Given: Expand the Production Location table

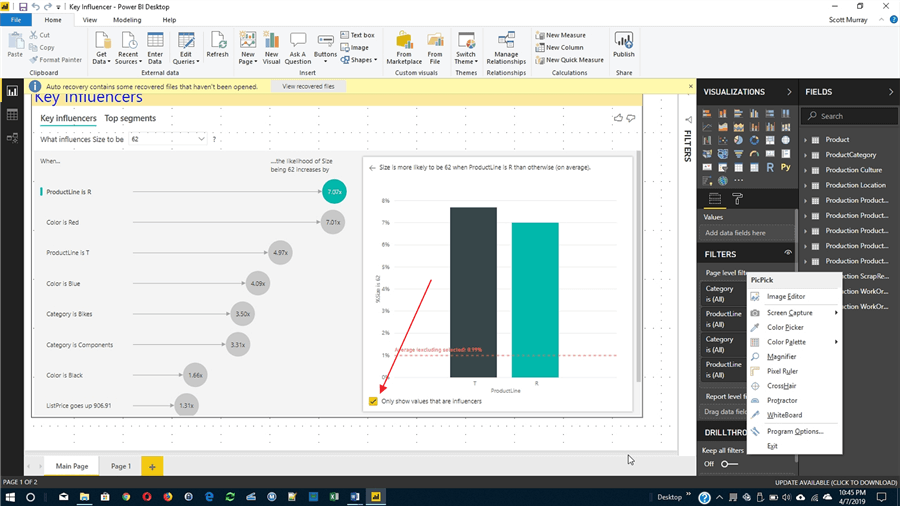Looking at the screenshot, I should [x=805, y=185].
